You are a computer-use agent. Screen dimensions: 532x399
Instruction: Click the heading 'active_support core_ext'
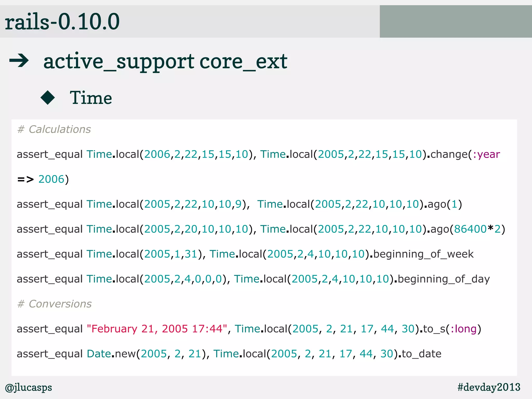point(165,62)
